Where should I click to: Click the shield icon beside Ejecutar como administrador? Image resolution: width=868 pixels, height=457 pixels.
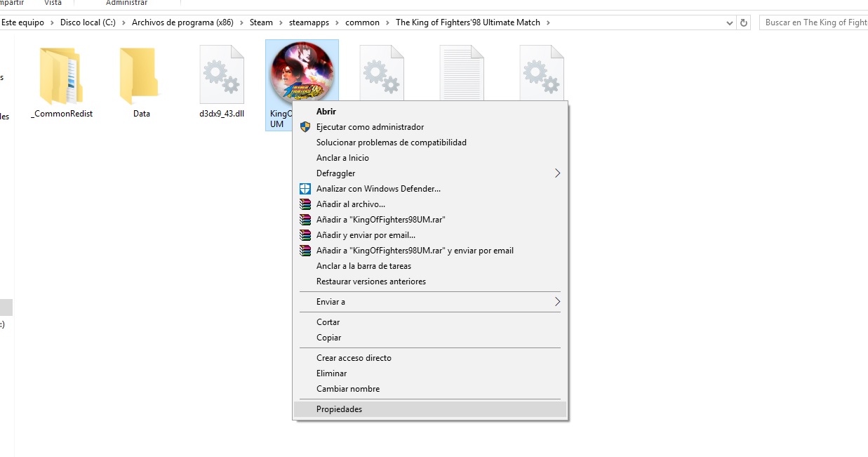tap(305, 127)
